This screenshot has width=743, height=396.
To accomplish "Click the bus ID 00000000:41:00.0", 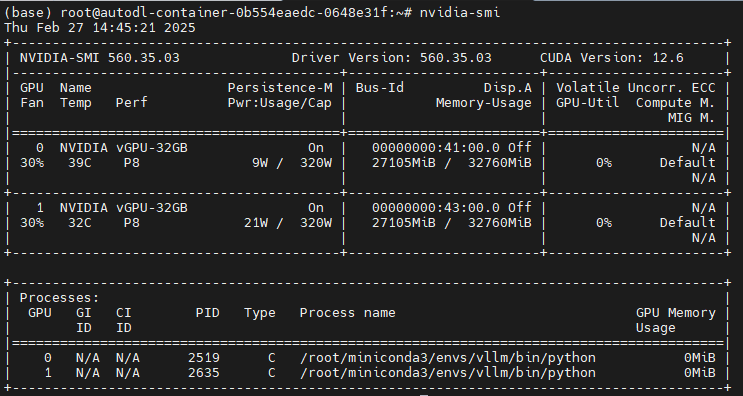I will [435, 148].
